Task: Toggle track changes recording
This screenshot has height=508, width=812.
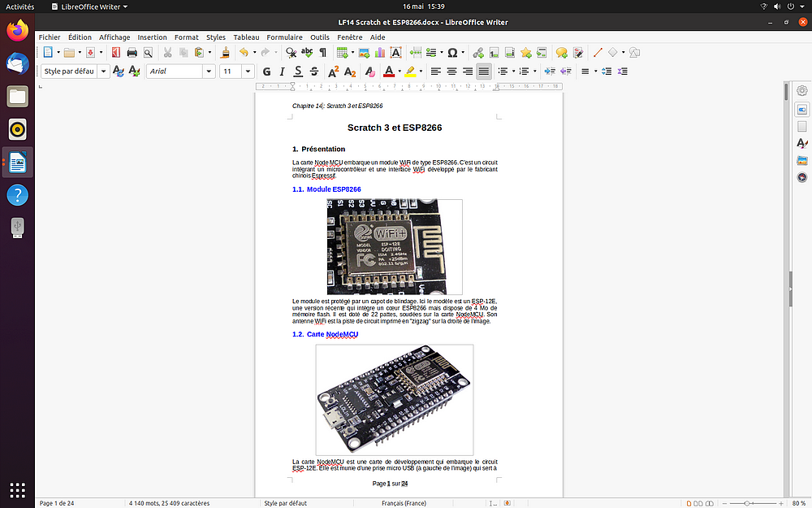Action: click(x=578, y=52)
